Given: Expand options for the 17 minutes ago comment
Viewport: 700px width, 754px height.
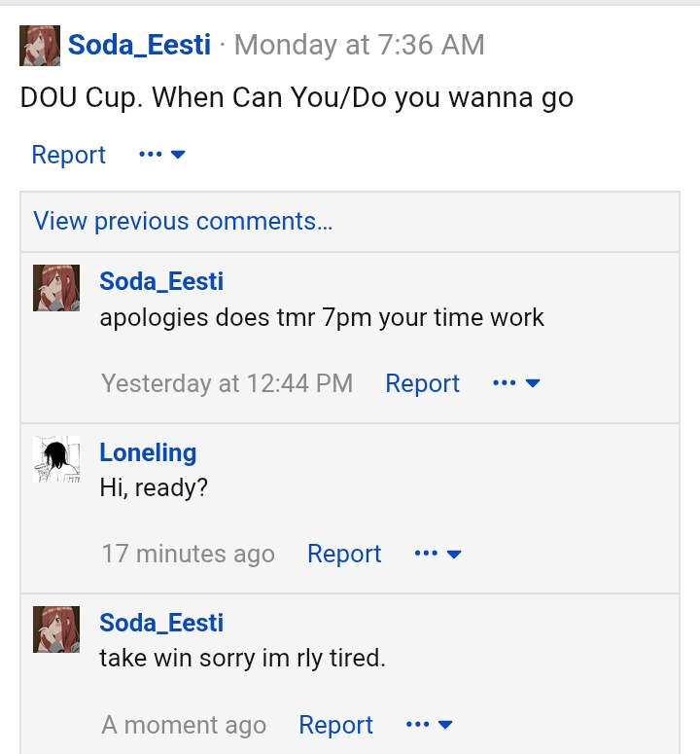Looking at the screenshot, I should tap(437, 554).
